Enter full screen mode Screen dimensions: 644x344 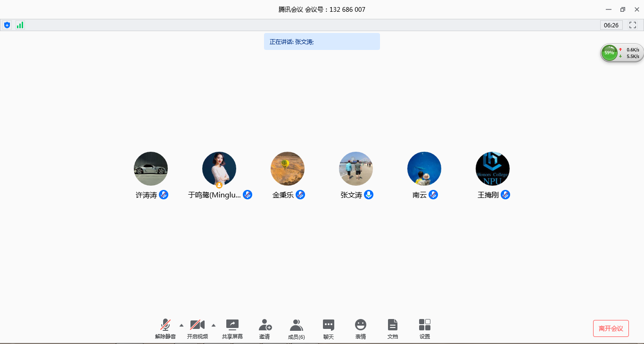coord(632,25)
